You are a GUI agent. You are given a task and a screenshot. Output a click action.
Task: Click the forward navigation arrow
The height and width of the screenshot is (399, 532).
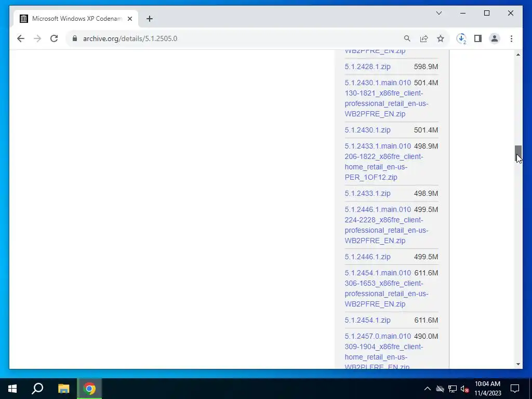point(37,38)
